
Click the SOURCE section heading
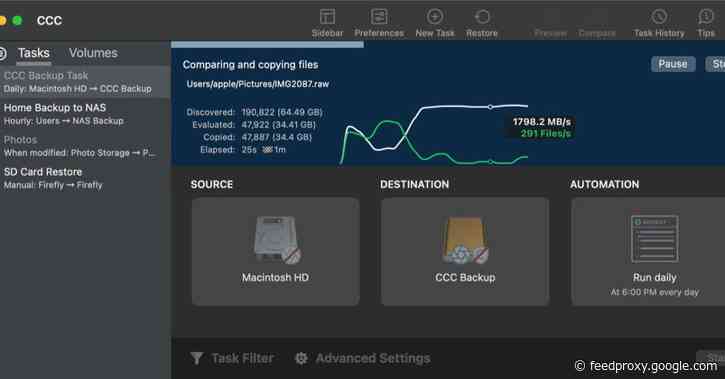212,184
